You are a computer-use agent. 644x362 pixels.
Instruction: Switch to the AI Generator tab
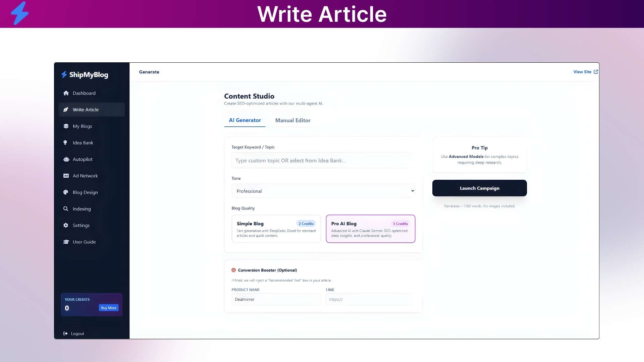click(245, 120)
